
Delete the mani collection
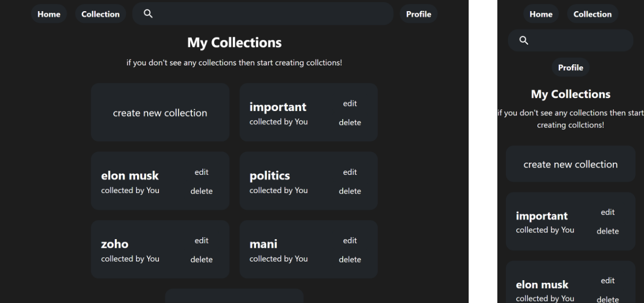point(350,260)
